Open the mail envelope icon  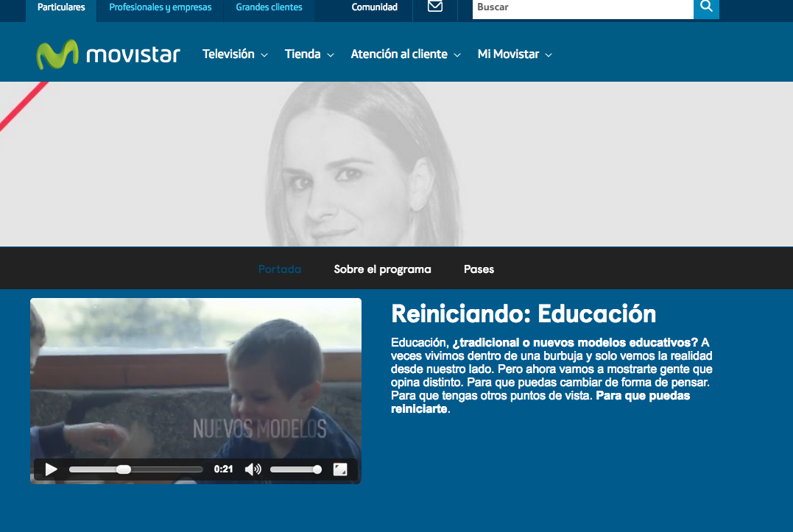pos(435,7)
